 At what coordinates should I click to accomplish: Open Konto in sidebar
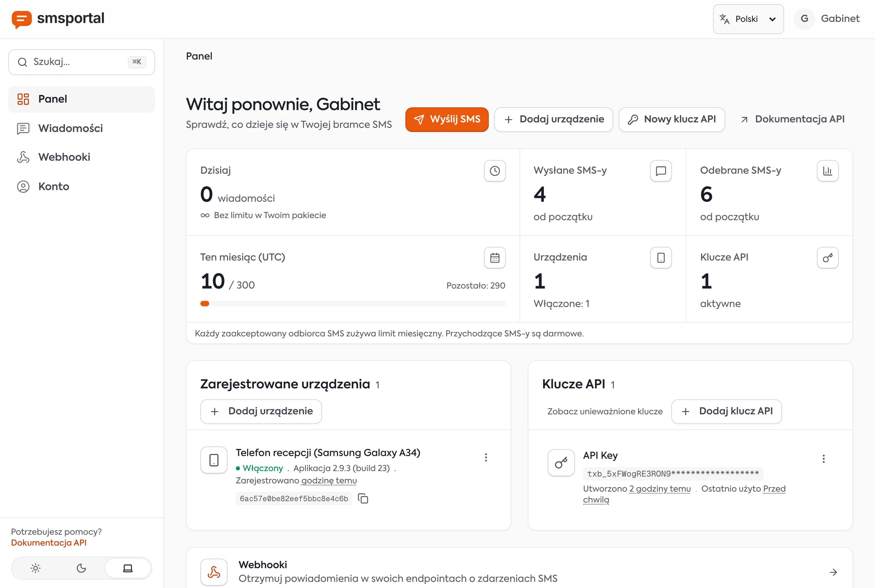(81, 186)
